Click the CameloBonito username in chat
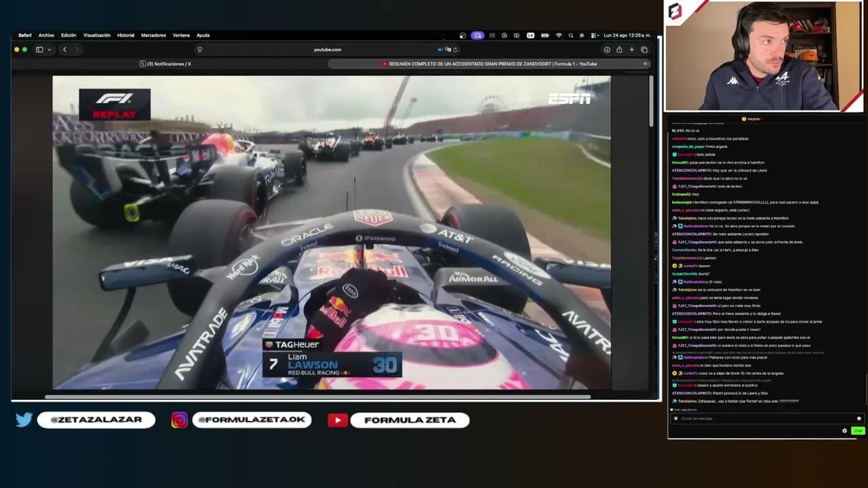 684,250
